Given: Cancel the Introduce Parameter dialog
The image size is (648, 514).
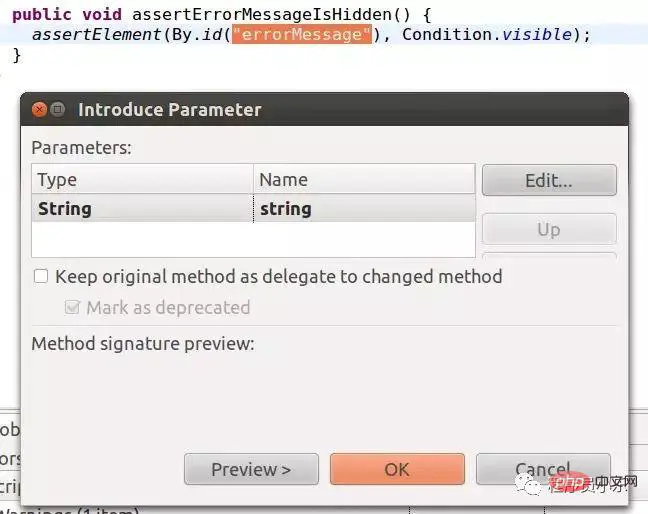Looking at the screenshot, I should coord(542,469).
